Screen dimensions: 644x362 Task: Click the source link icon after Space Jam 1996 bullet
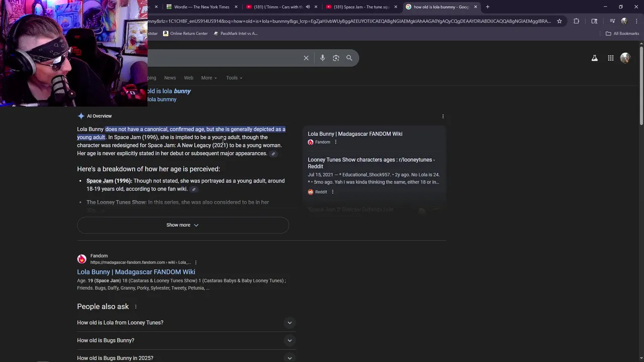[x=194, y=190]
